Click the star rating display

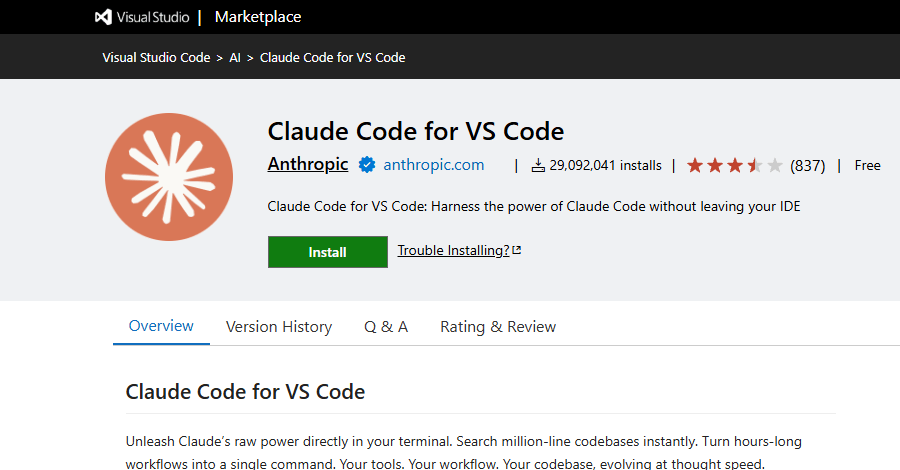coord(735,166)
